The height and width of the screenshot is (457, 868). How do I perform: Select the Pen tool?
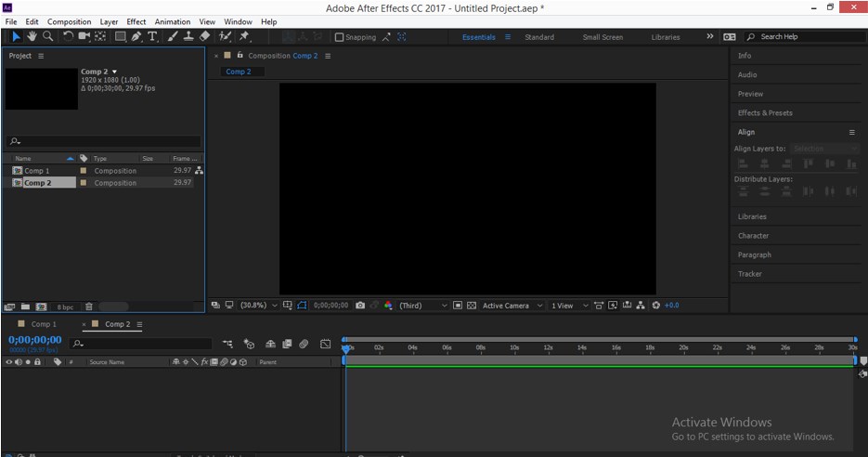136,36
